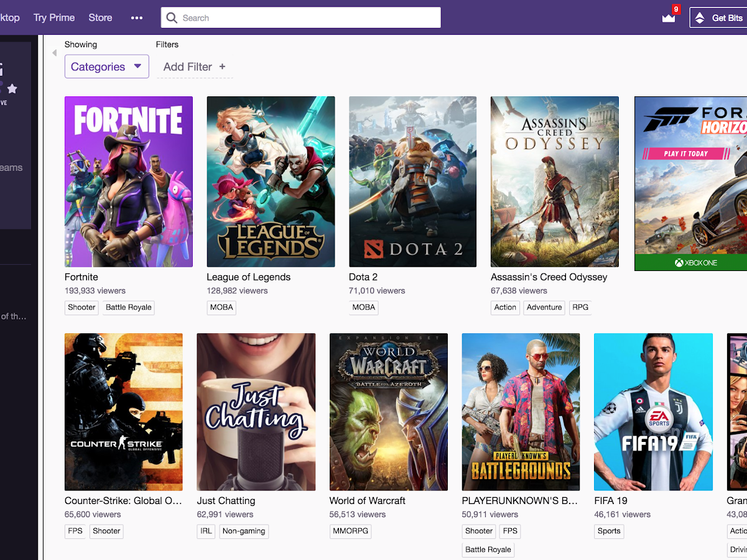Open the three-dots more menu
The image size is (747, 560).
pos(137,18)
